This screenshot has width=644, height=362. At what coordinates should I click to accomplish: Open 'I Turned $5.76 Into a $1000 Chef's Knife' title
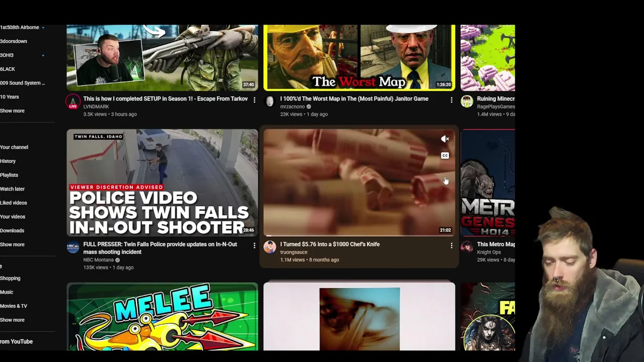click(x=330, y=244)
